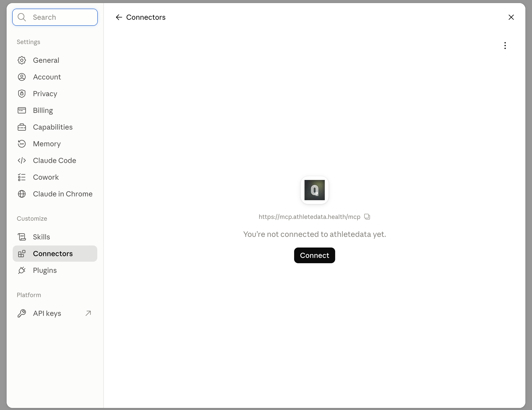Click the Connectors header title
Image resolution: width=532 pixels, height=410 pixels.
pos(146,17)
